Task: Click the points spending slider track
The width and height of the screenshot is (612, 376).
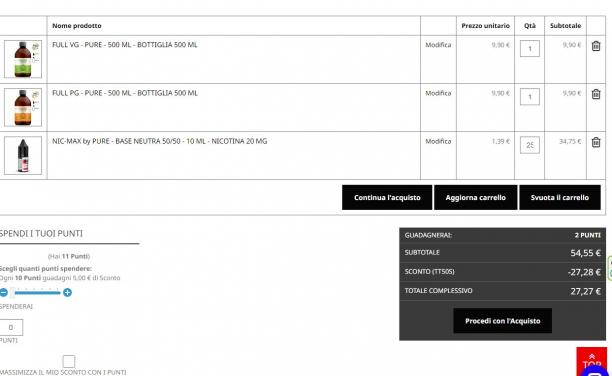Action: pyautogui.click(x=36, y=292)
